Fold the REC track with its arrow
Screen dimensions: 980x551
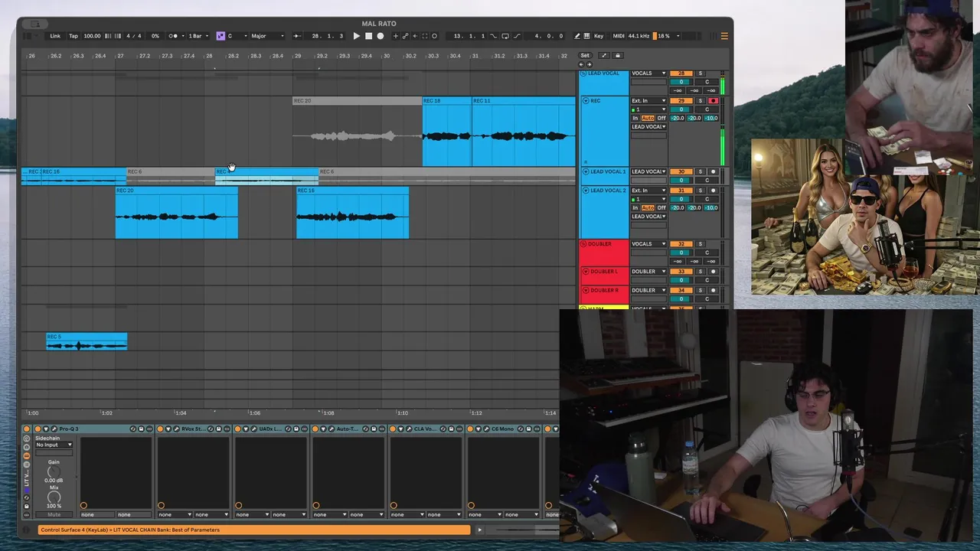pyautogui.click(x=586, y=101)
